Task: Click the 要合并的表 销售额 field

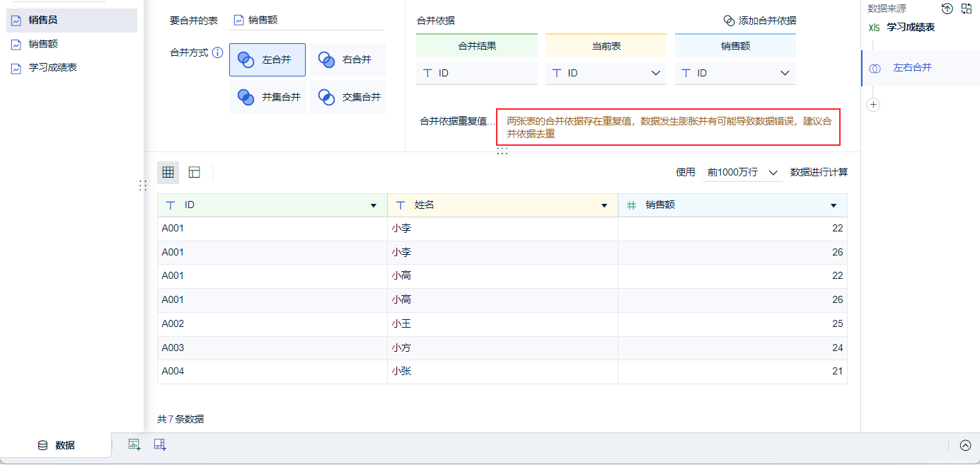Action: tap(306, 21)
